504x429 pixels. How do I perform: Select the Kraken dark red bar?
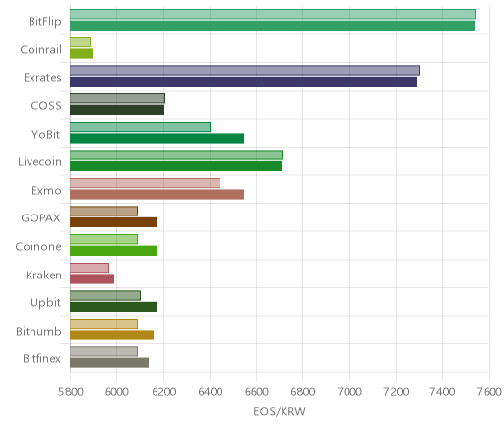(92, 278)
